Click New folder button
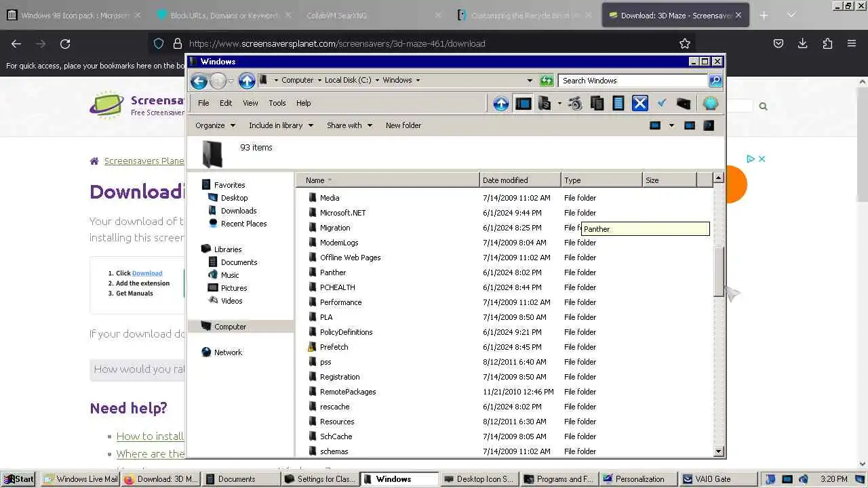The height and width of the screenshot is (488, 868). pos(403,125)
